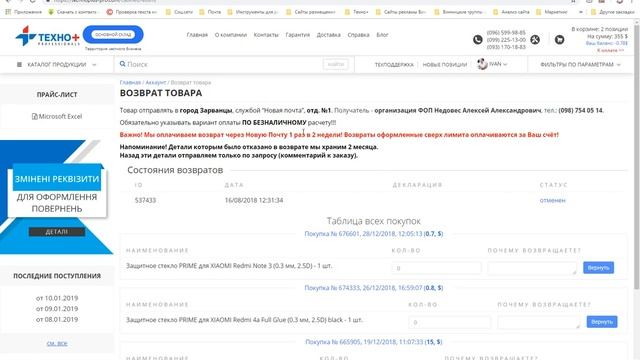This screenshot has width=640, height=360.
Task: Click the см. все link
Action: (x=57, y=344)
